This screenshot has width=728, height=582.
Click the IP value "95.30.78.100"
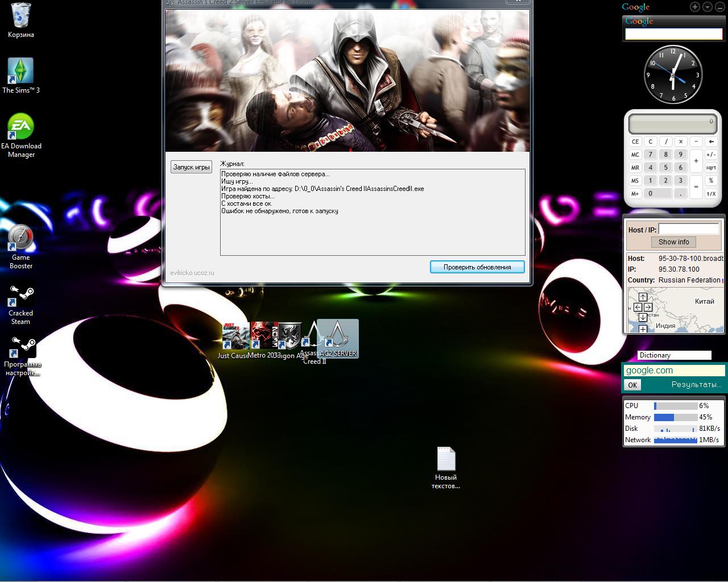click(x=679, y=269)
